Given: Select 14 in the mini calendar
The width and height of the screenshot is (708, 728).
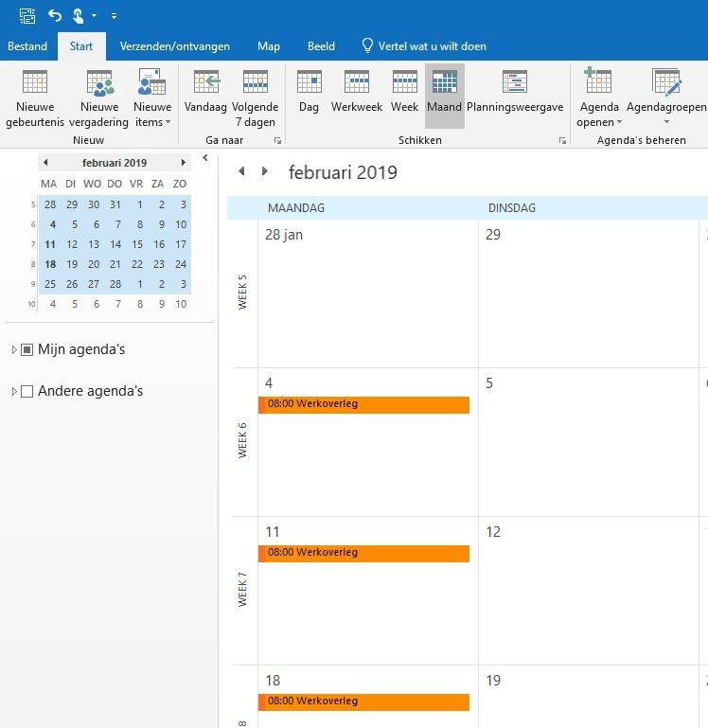Looking at the screenshot, I should pyautogui.click(x=115, y=244).
